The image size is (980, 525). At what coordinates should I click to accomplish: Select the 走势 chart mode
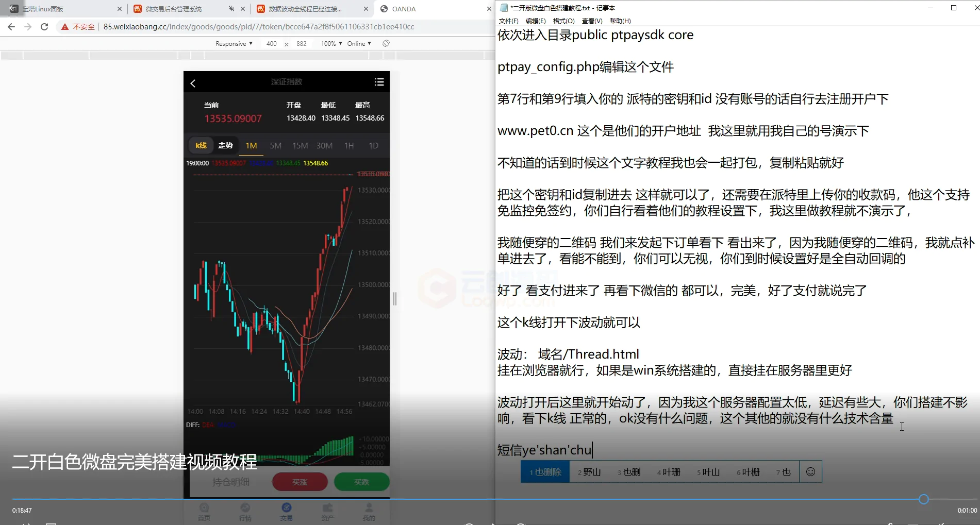[x=225, y=145]
